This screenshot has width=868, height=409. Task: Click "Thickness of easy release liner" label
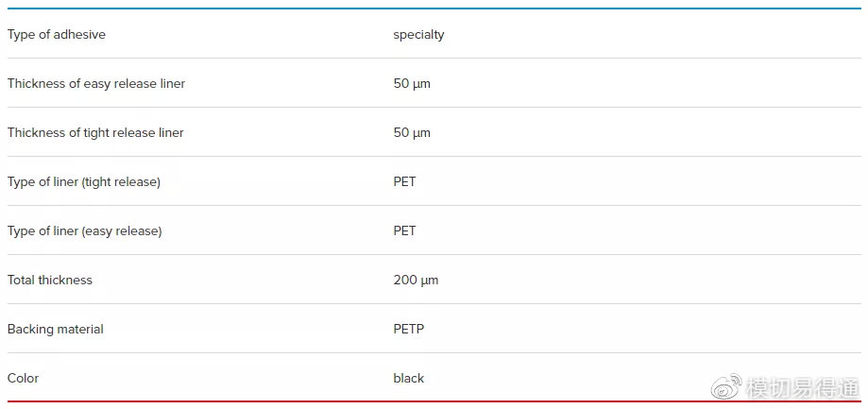96,84
